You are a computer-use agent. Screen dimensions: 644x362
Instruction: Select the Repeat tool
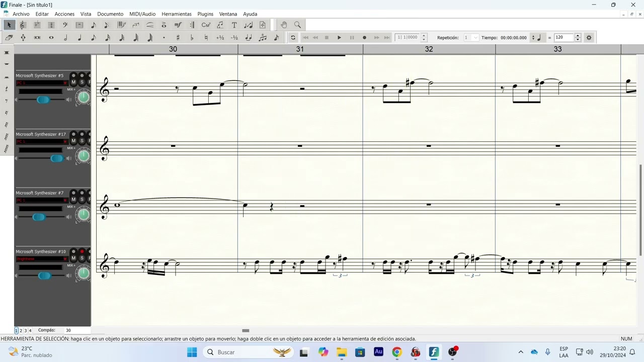pos(192,25)
